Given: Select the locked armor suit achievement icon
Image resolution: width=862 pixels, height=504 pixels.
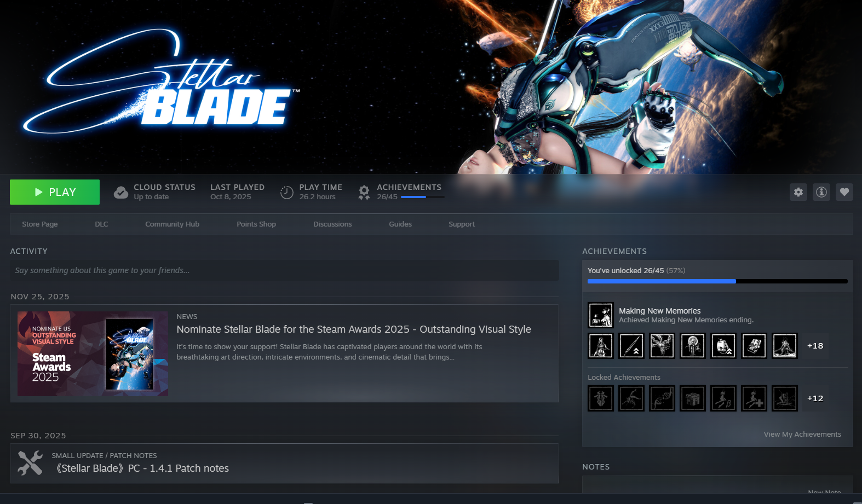Looking at the screenshot, I should pos(601,398).
